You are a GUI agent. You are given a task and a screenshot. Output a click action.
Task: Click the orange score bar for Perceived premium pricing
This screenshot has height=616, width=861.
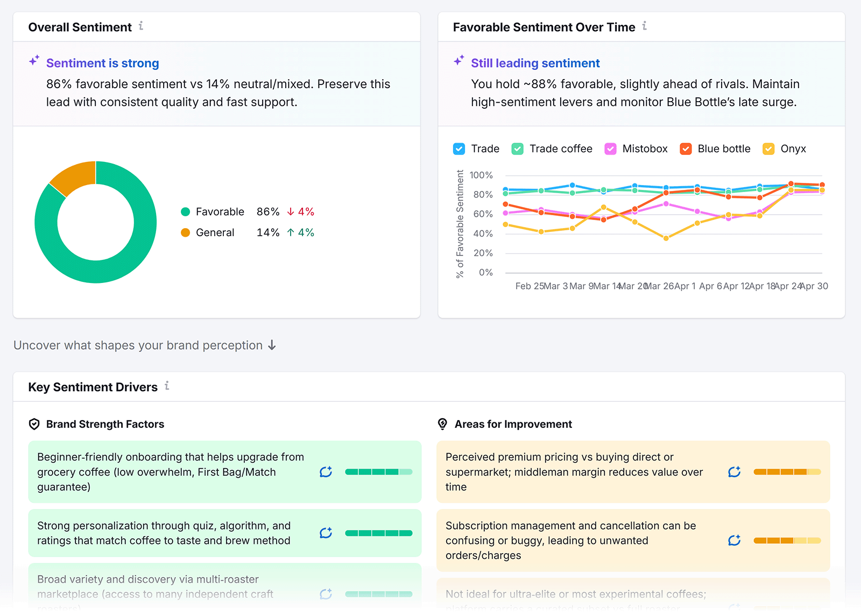tap(787, 472)
